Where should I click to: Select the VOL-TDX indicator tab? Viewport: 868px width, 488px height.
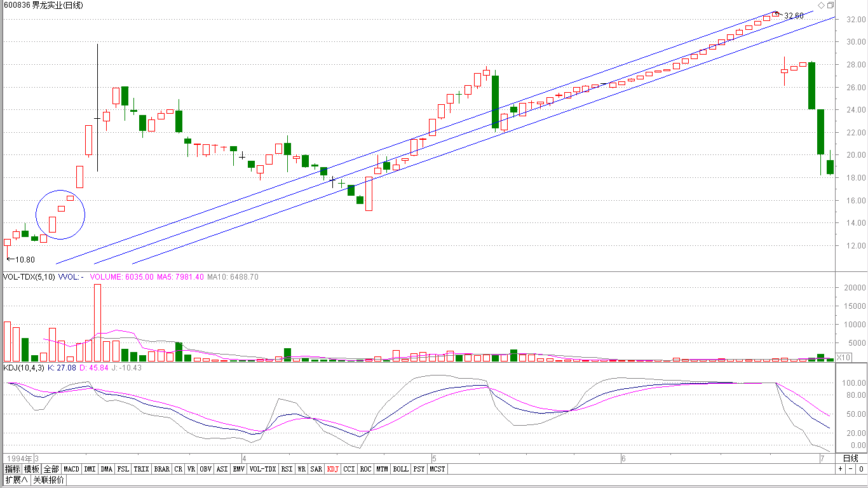(262, 469)
